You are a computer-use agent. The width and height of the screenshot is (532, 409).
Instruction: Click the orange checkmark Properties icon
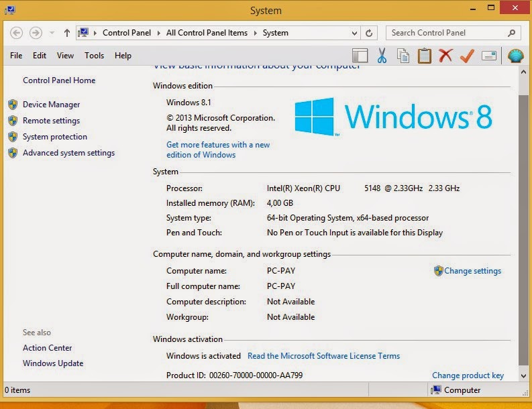tap(467, 56)
